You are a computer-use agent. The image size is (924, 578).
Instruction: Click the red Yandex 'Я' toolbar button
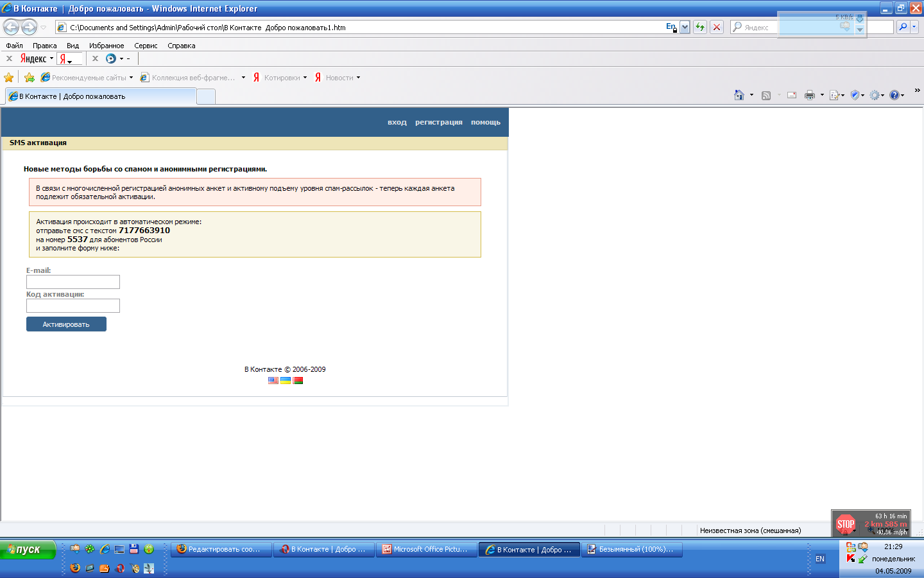pyautogui.click(x=63, y=58)
